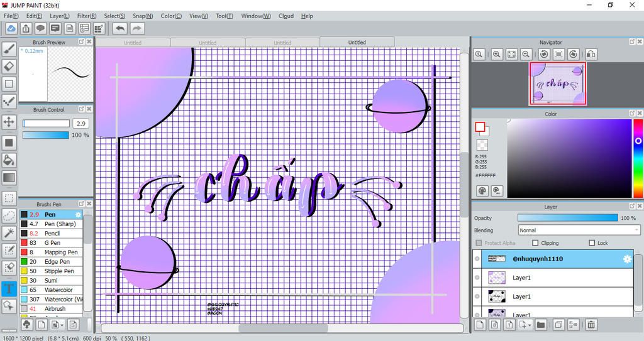Adjust the brush size slider
The height and width of the screenshot is (341, 644).
pos(46,124)
